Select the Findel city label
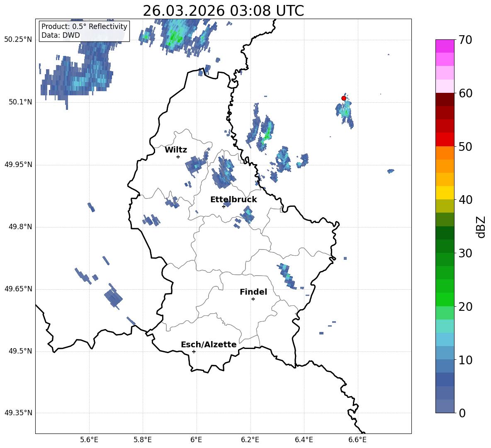 click(x=253, y=292)
